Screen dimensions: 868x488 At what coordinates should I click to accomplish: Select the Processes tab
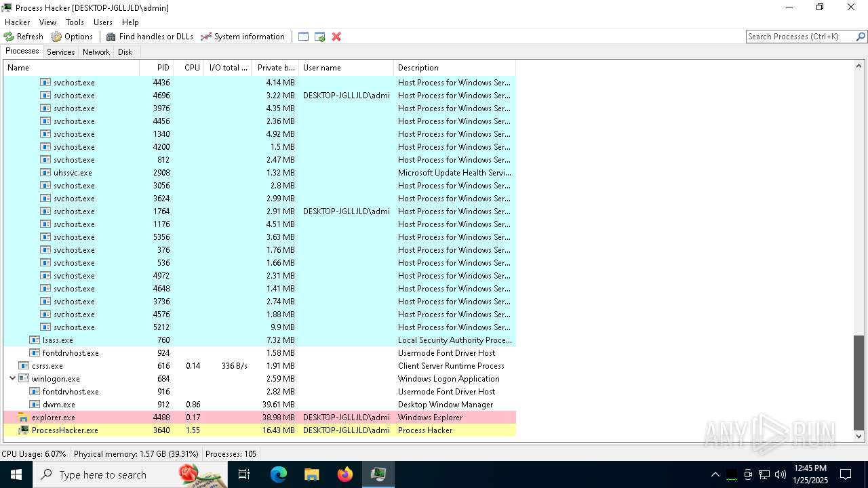(22, 52)
